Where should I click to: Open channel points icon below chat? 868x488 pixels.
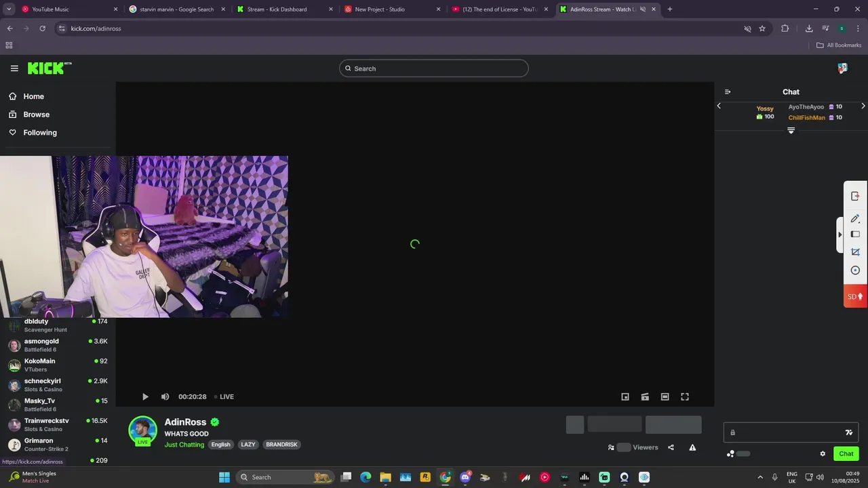pyautogui.click(x=730, y=454)
